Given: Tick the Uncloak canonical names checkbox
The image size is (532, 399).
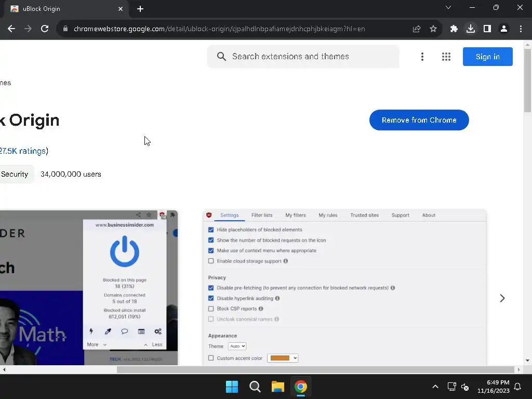Looking at the screenshot, I should pos(211,319).
